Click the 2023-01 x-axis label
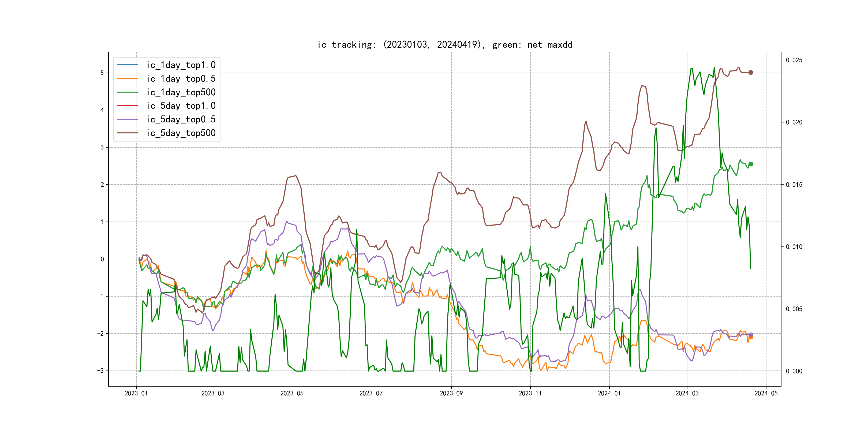 pos(136,393)
